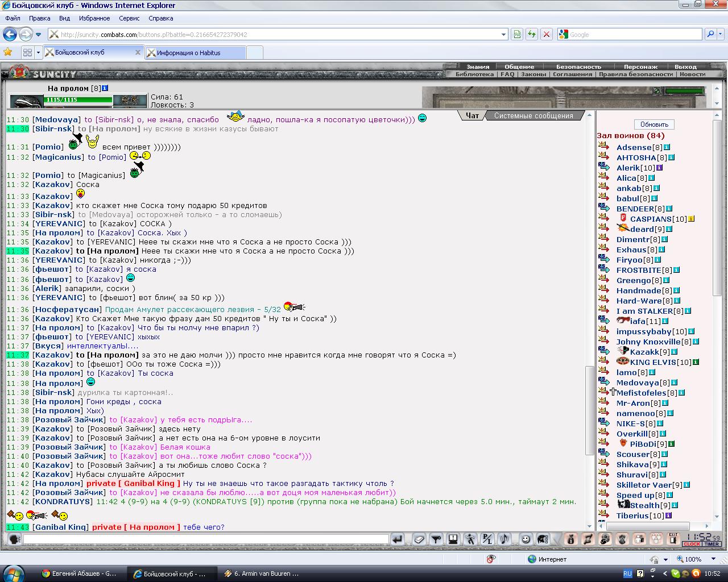Open the Windows Start button

(13, 573)
